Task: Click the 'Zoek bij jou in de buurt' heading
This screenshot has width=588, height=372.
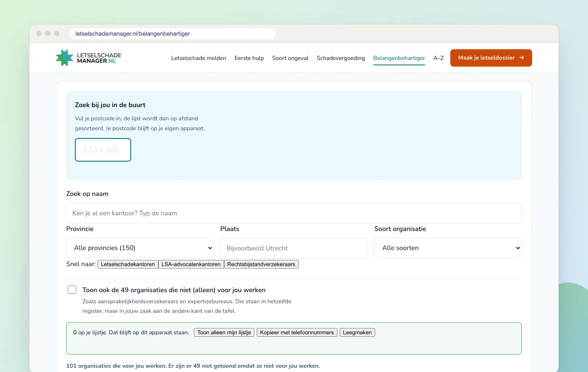Action: 110,105
